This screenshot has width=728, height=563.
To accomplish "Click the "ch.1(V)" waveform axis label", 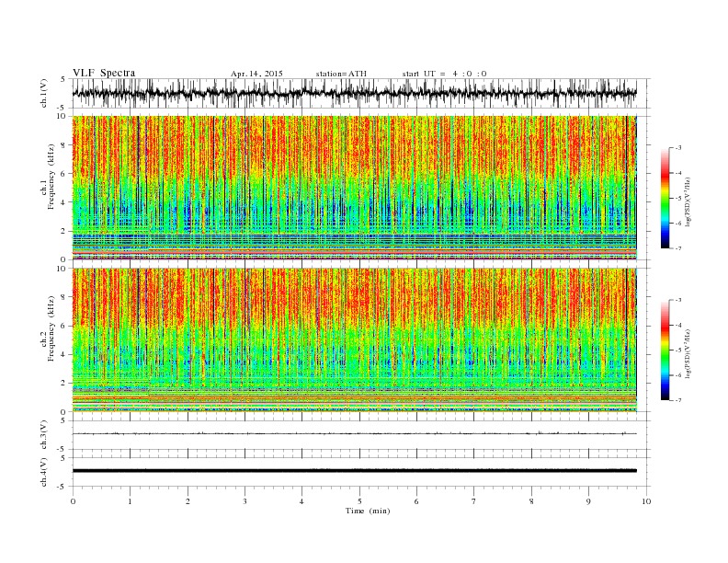I will tap(44, 94).
